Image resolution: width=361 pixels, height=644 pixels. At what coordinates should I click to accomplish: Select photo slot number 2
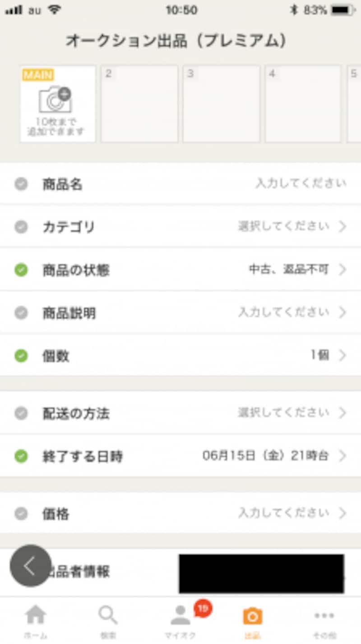(x=139, y=104)
